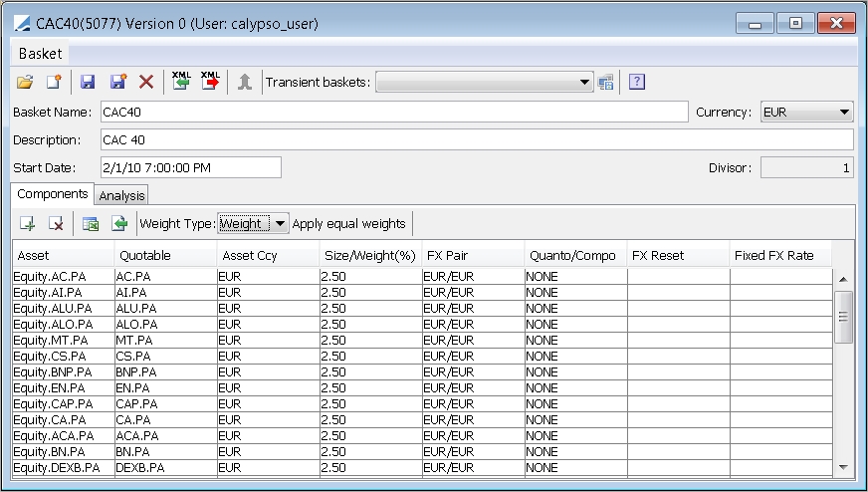The width and height of the screenshot is (868, 492).
Task: Click the BNP.PA quotable cell
Action: [x=165, y=372]
